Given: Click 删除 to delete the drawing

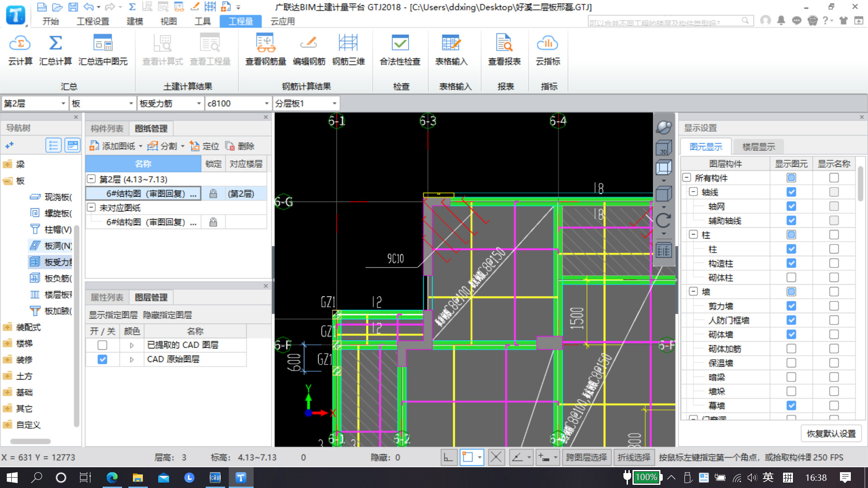Looking at the screenshot, I should (x=240, y=146).
